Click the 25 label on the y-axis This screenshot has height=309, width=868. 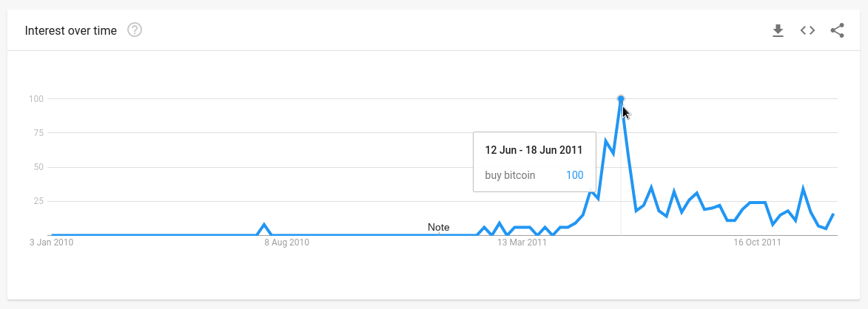pyautogui.click(x=38, y=201)
